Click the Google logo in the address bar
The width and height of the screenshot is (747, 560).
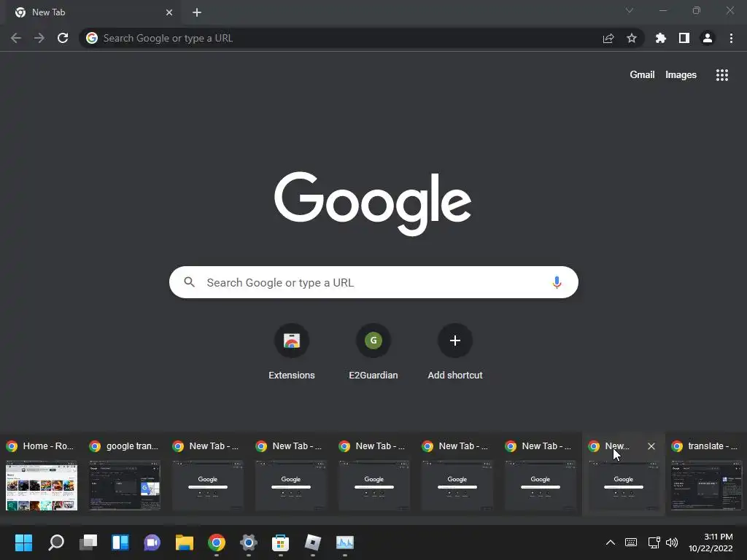92,38
